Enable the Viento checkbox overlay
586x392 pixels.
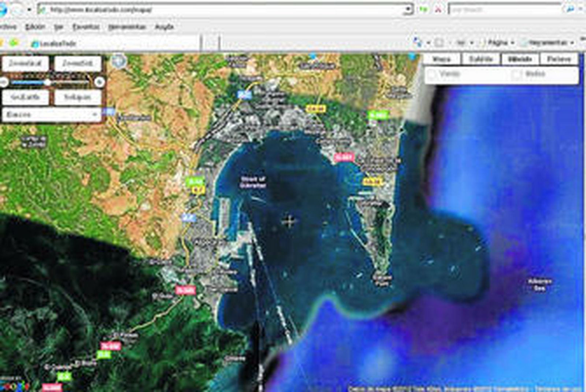point(432,74)
